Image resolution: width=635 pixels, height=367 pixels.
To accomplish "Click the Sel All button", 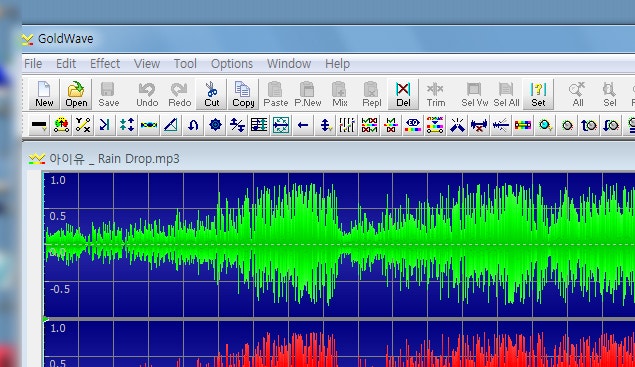I will 506,94.
